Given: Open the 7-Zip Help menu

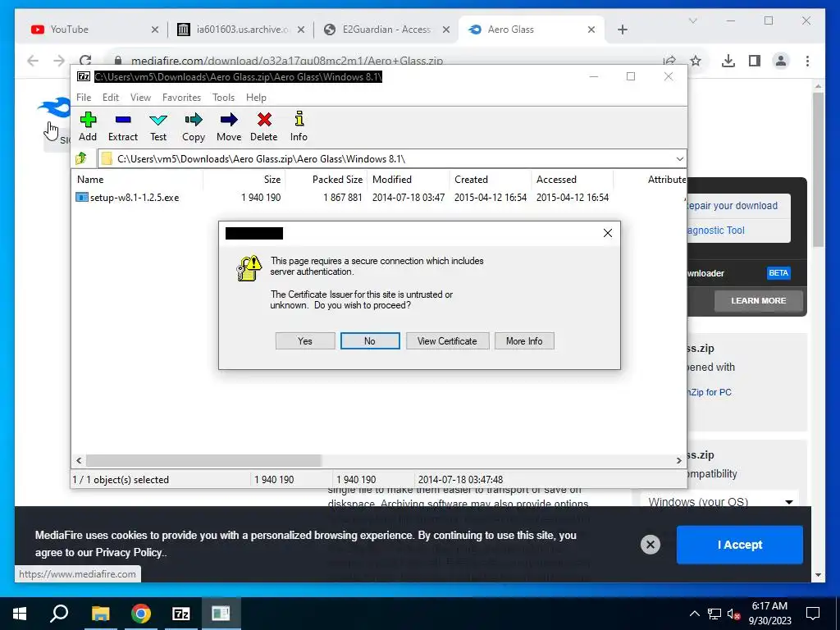Looking at the screenshot, I should point(256,98).
